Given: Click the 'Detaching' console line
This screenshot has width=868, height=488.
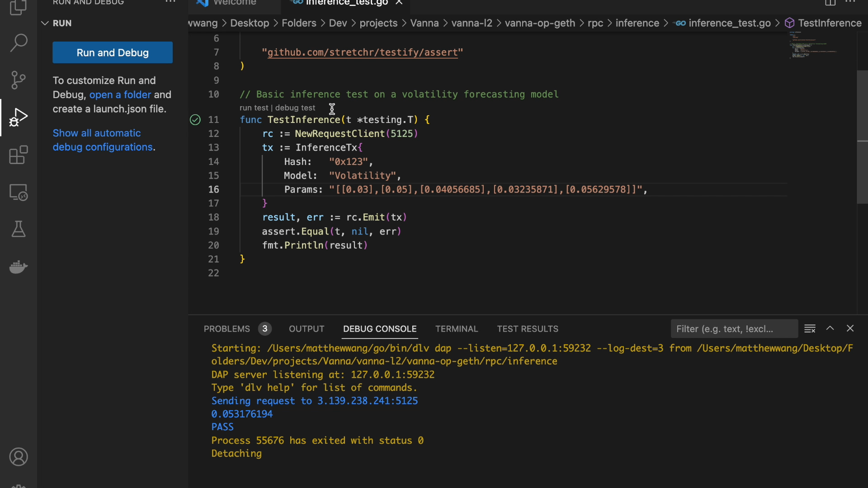Looking at the screenshot, I should (236, 454).
